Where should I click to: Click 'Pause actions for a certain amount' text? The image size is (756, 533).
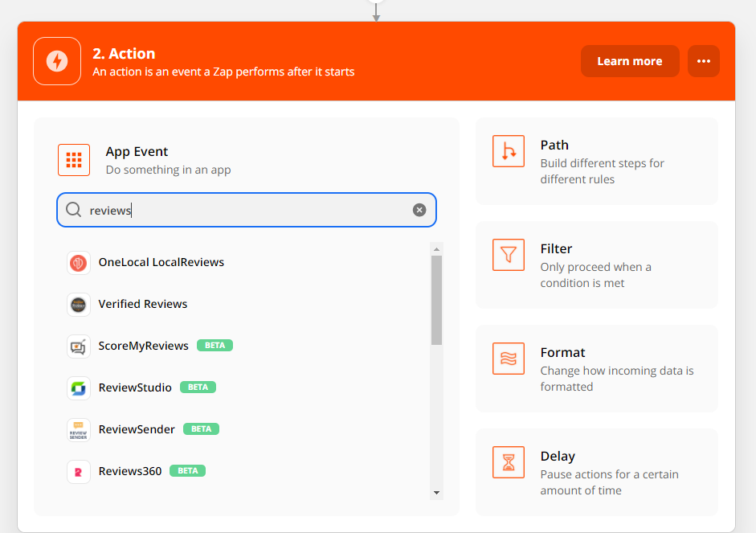[610, 482]
